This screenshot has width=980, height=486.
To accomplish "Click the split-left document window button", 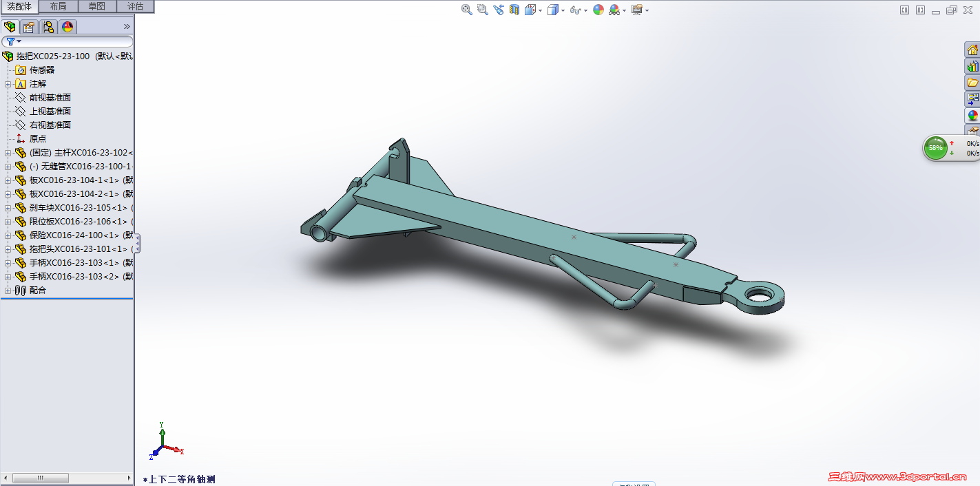I will click(904, 10).
